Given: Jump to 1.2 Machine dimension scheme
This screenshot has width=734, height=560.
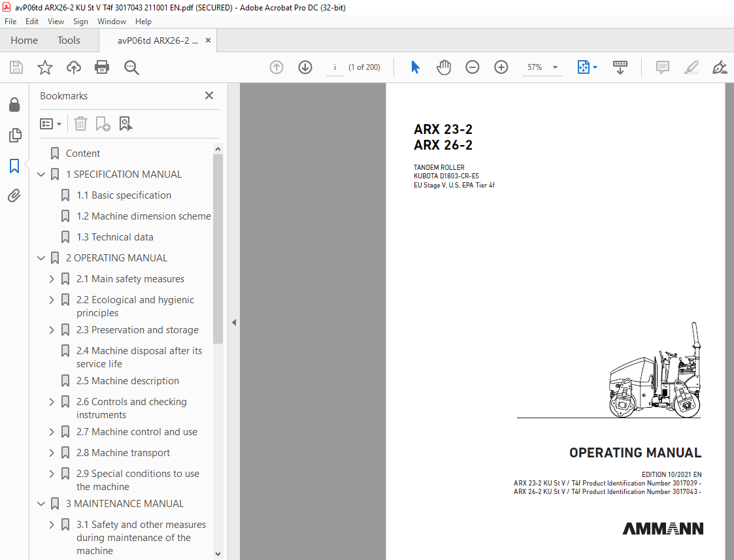Looking at the screenshot, I should (x=144, y=216).
